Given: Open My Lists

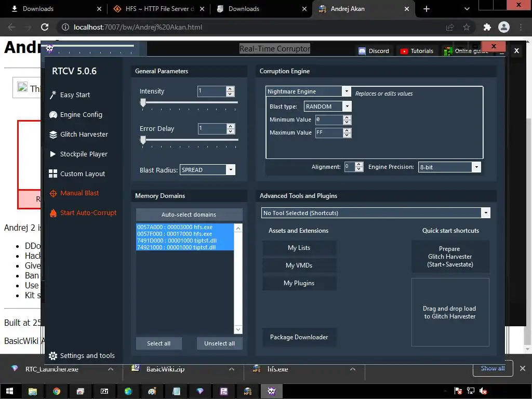Looking at the screenshot, I should (299, 248).
